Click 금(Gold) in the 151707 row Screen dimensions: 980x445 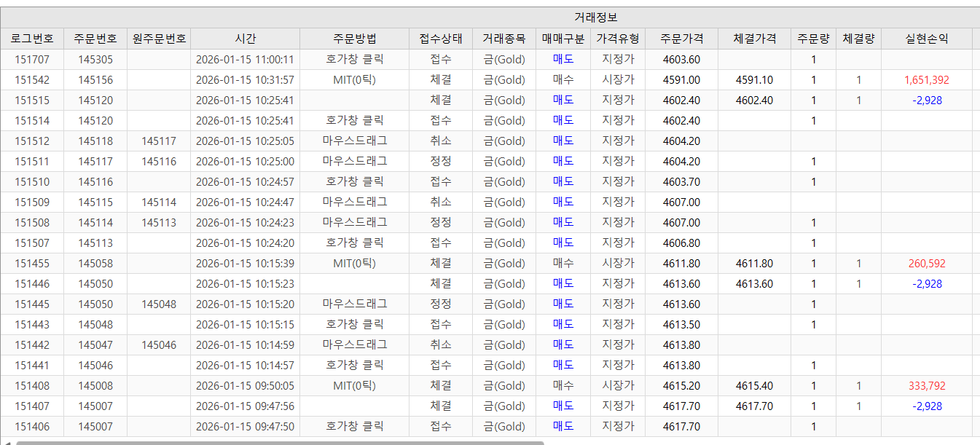click(504, 60)
